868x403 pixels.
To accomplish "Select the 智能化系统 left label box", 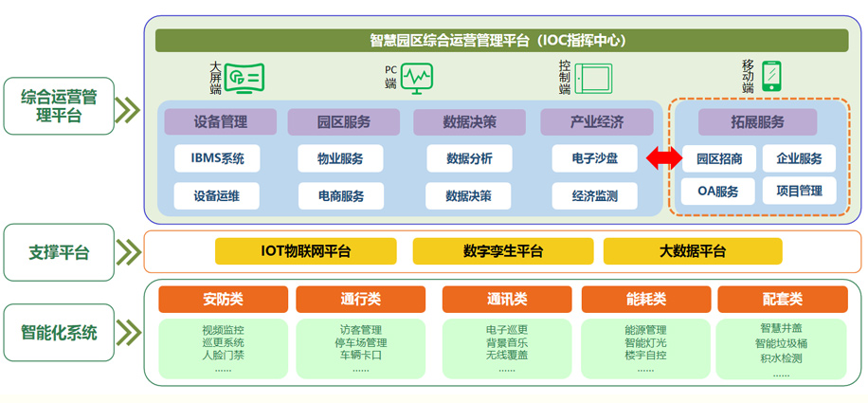I will point(59,333).
